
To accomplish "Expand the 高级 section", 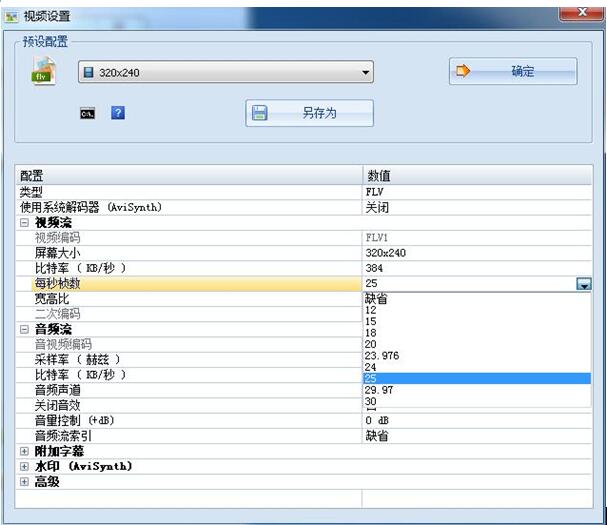I will tap(24, 481).
